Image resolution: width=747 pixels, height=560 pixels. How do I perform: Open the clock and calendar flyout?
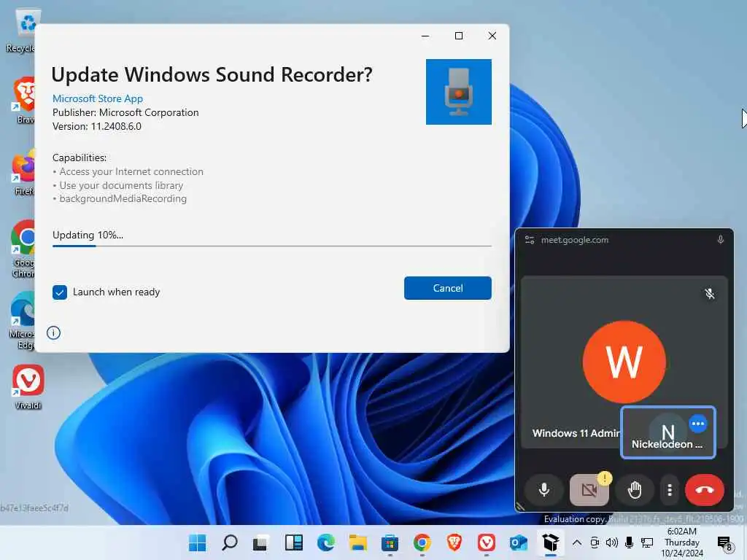[682, 542]
